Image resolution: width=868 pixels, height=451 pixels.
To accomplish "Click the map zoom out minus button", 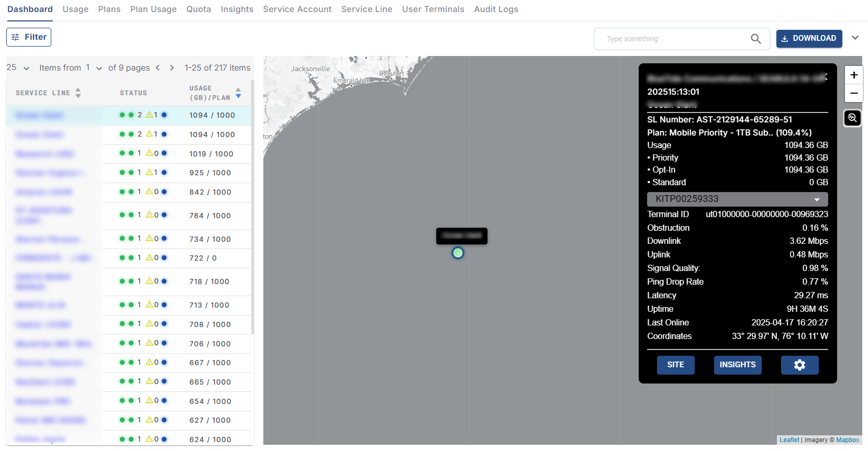I will [x=853, y=93].
